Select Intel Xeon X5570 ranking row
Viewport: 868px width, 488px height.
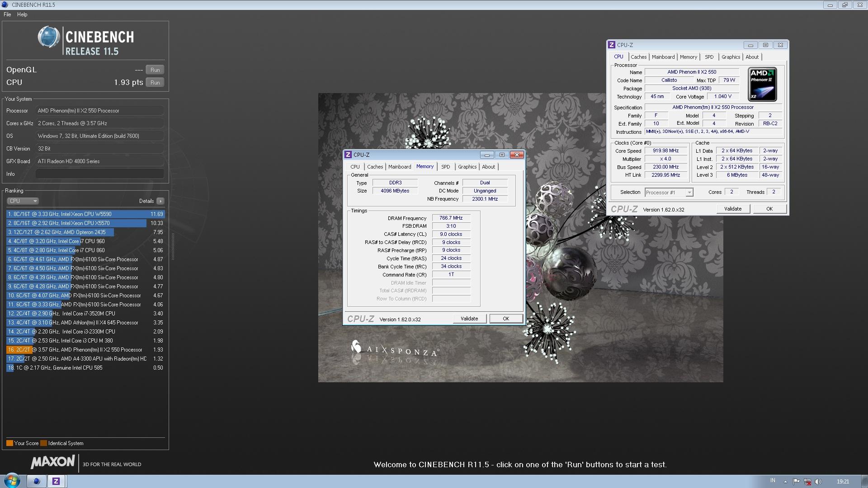tap(85, 223)
